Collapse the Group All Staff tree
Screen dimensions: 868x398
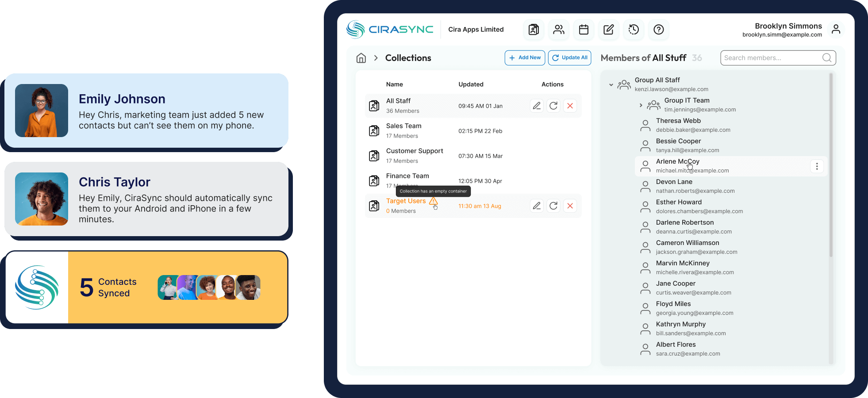(612, 84)
